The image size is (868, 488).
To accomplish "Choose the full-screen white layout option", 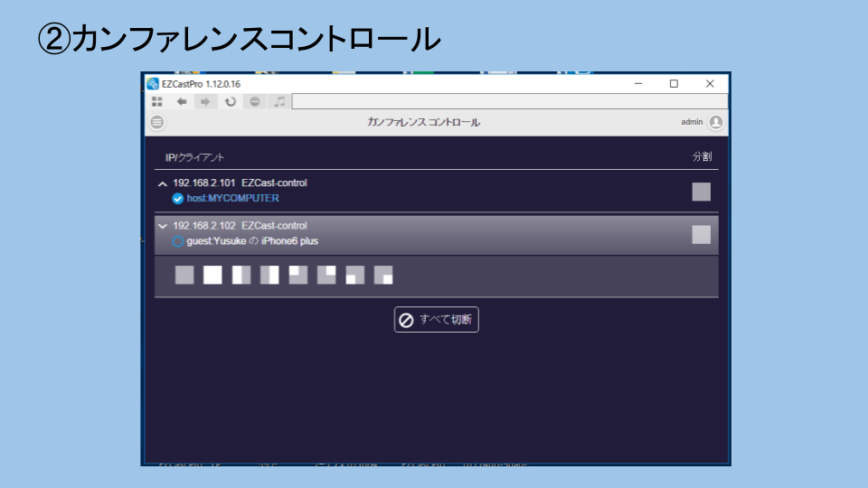I will (x=212, y=276).
